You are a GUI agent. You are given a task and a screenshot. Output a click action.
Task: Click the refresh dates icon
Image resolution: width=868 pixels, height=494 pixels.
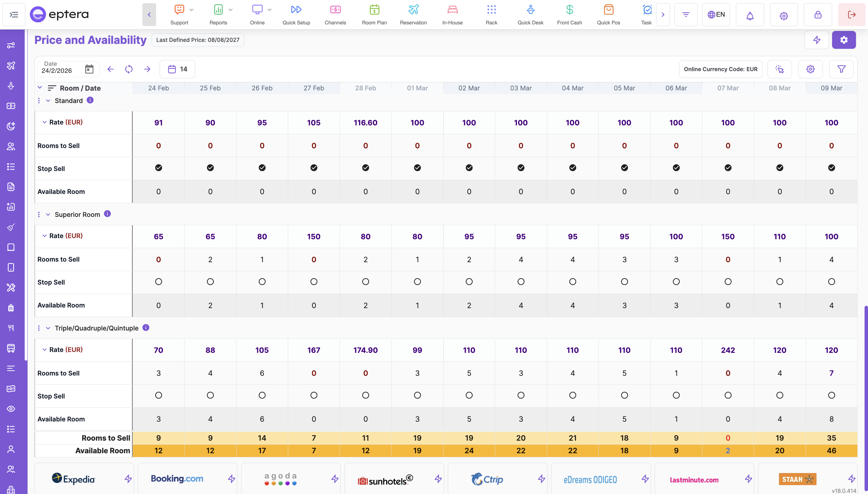point(129,69)
